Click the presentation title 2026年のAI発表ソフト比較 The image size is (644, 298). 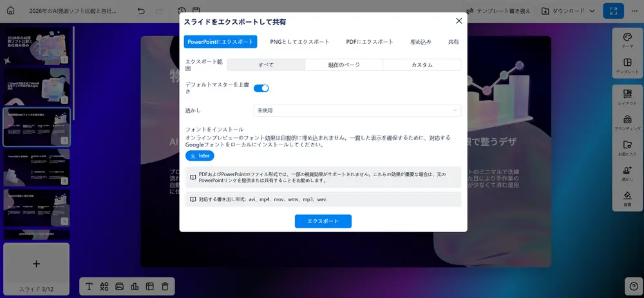(x=73, y=11)
